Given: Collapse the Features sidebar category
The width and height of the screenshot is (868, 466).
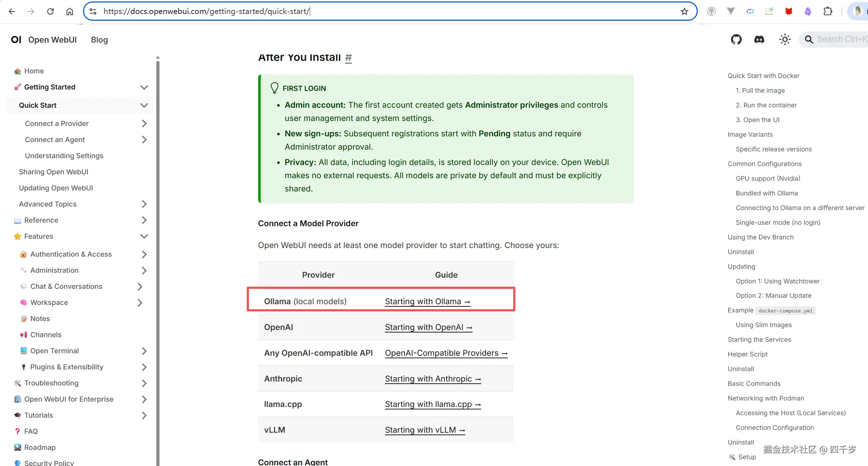Looking at the screenshot, I should click(x=144, y=236).
